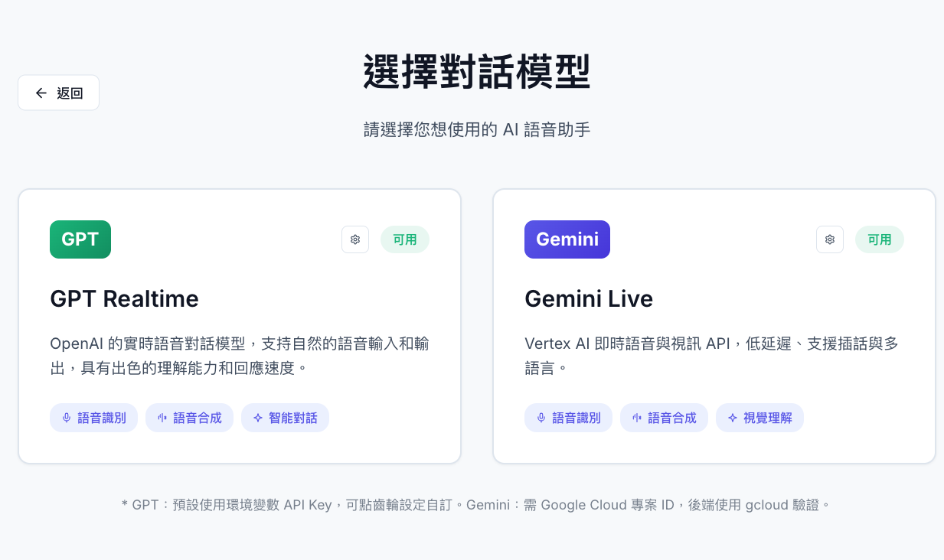The image size is (944, 560).
Task: Click the 語音合成 waveform icon under Gemini
Action: [636, 418]
